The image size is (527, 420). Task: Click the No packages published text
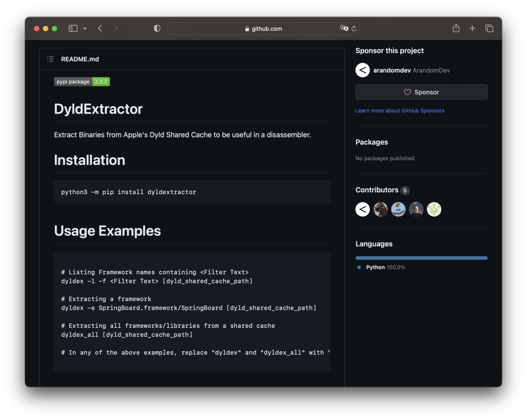385,158
